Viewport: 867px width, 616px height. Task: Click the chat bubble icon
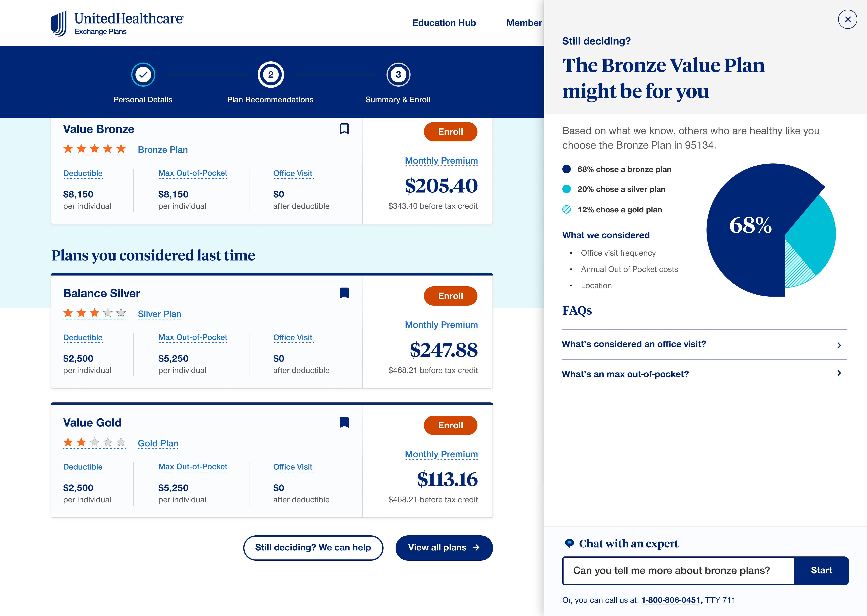tap(569, 543)
